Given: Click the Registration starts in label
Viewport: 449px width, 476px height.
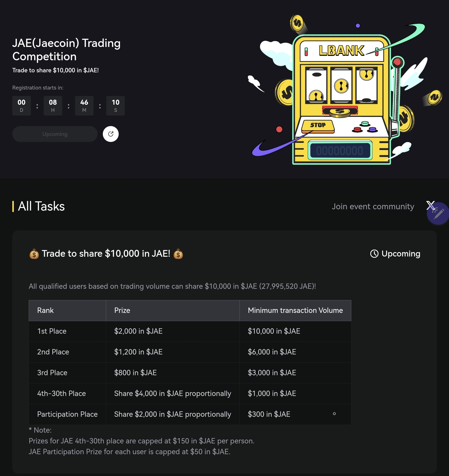Looking at the screenshot, I should (x=38, y=88).
